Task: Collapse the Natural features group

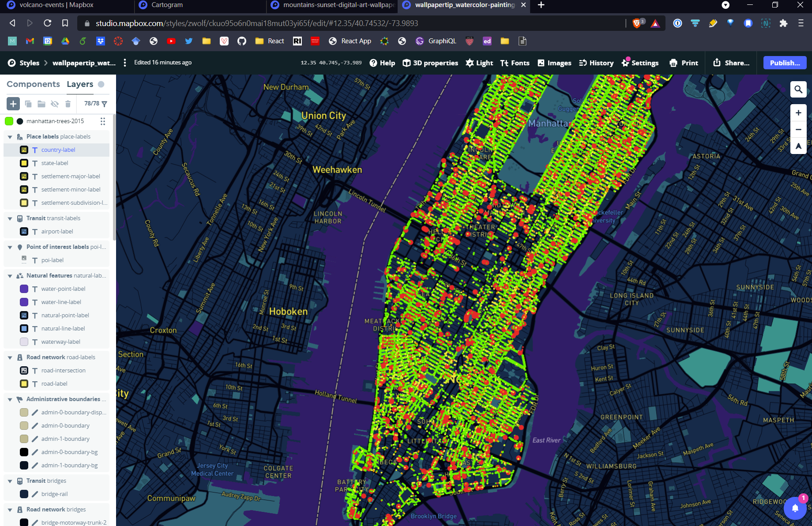Action: click(x=10, y=276)
